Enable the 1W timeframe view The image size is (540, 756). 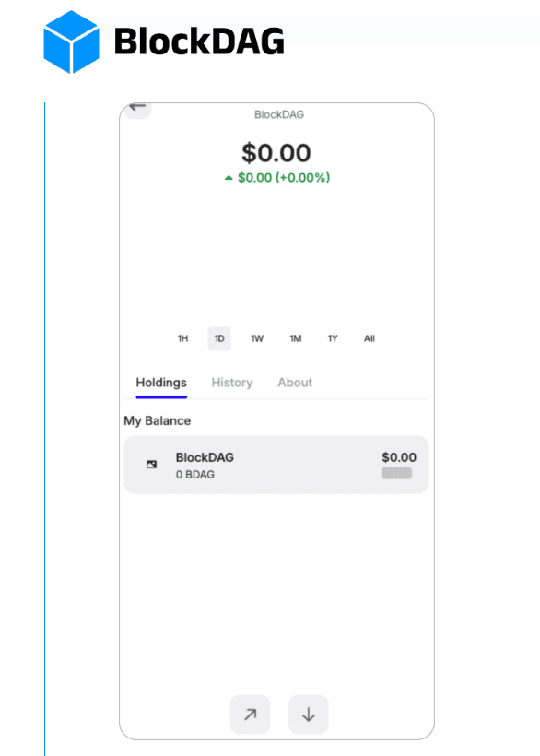point(256,338)
